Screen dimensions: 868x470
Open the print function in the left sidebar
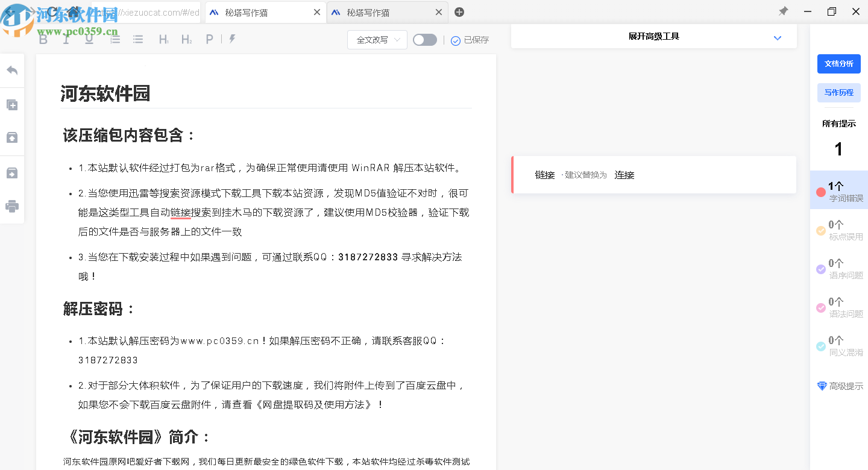point(12,206)
